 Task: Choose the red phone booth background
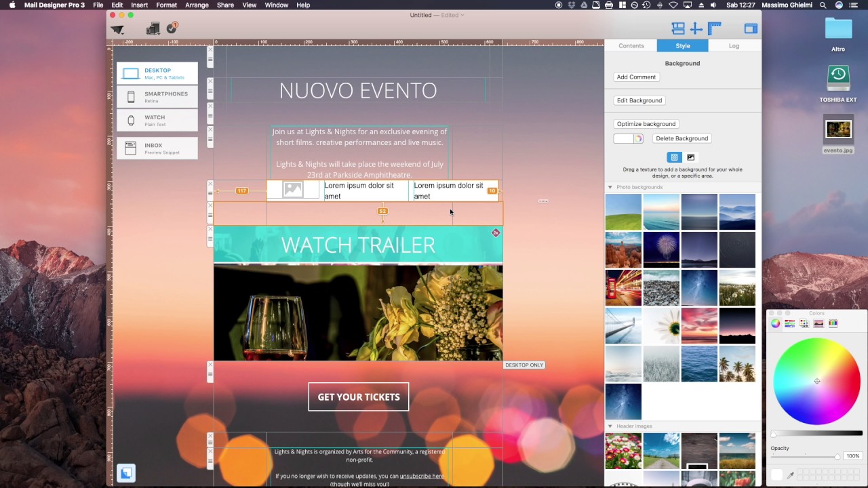click(623, 288)
